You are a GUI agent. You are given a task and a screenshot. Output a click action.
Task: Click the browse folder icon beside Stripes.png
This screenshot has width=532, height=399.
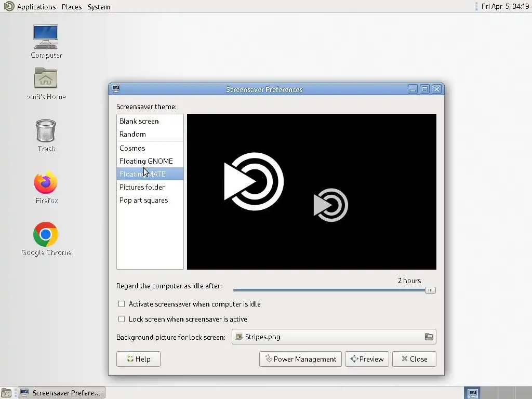429,337
